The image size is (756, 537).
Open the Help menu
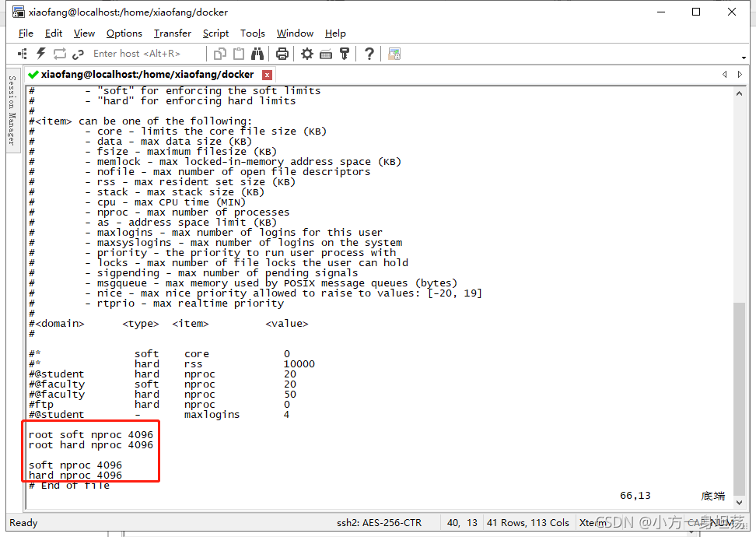(335, 33)
